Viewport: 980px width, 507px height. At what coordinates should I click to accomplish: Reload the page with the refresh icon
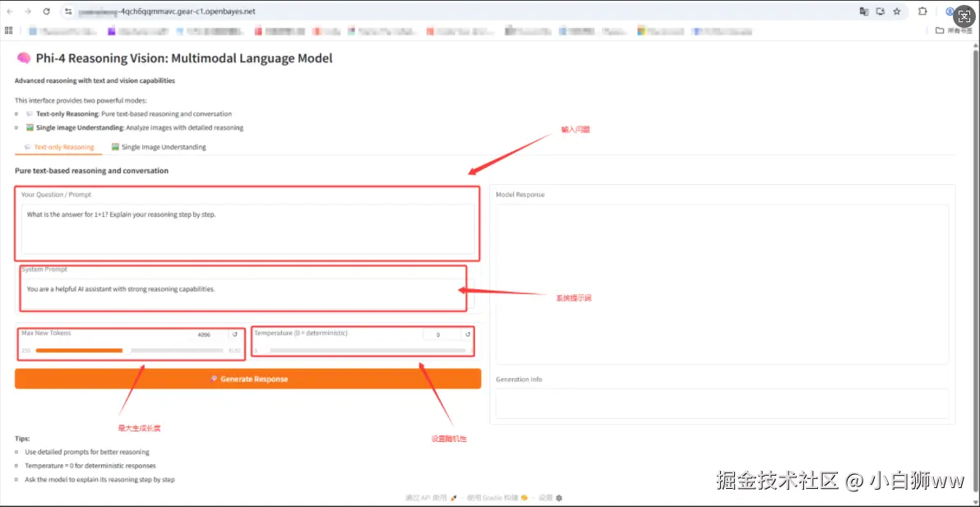pyautogui.click(x=47, y=12)
